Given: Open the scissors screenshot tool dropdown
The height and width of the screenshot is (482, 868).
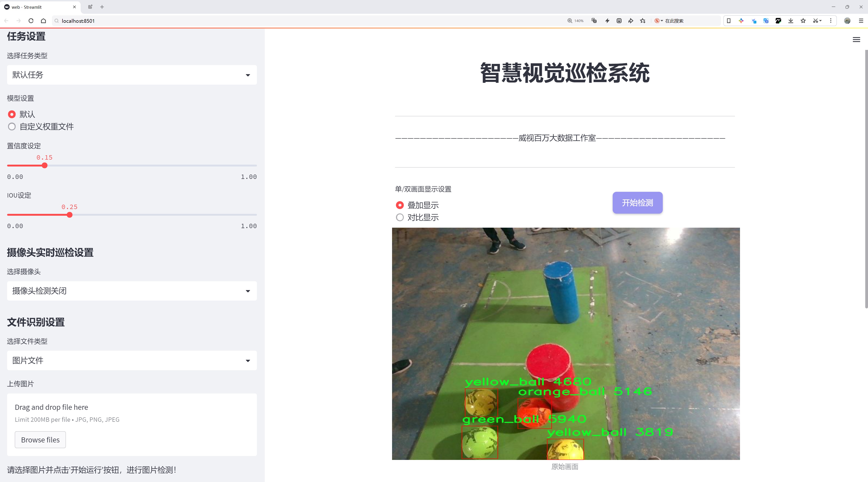Looking at the screenshot, I should 817,20.
